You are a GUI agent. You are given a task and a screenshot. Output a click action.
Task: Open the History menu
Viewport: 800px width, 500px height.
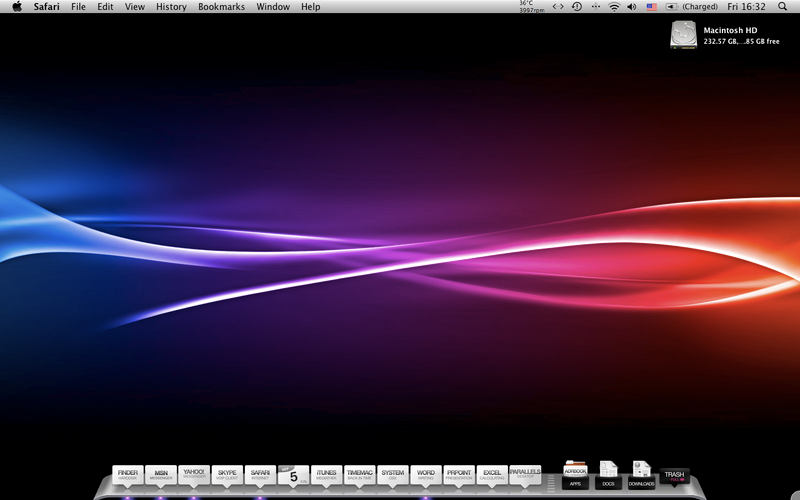coord(171,7)
